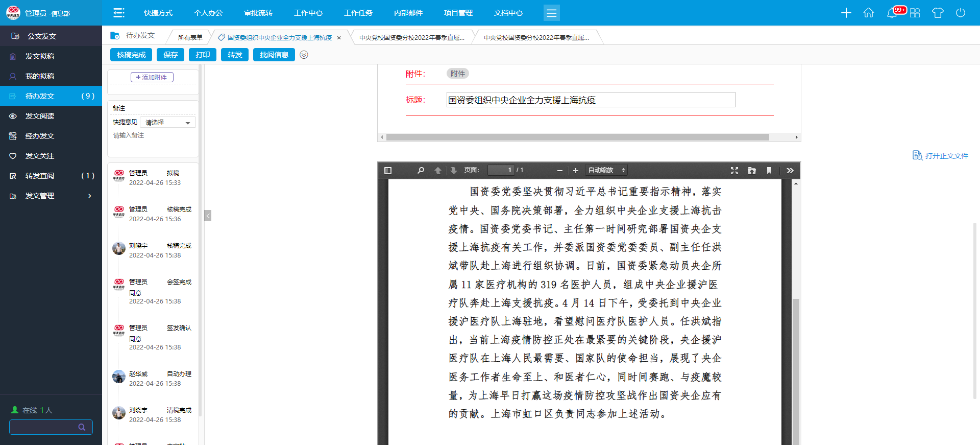Switch to the 所有表单 tab
Screen dimensions: 980x445
[x=190, y=37]
